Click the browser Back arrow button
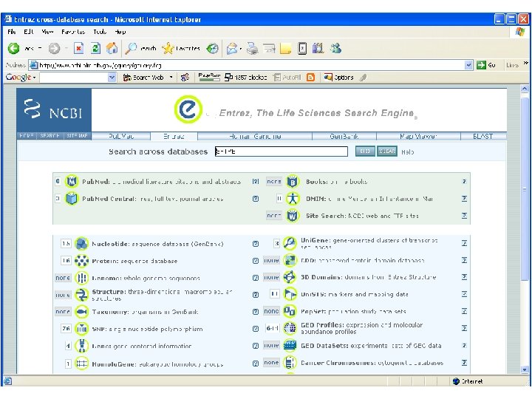This screenshot has width=532, height=399. (13, 49)
